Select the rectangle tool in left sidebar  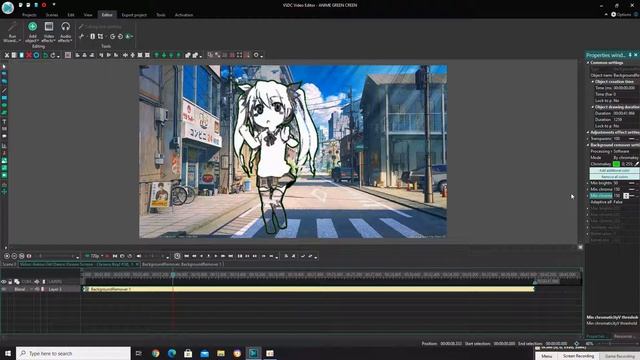click(x=4, y=98)
